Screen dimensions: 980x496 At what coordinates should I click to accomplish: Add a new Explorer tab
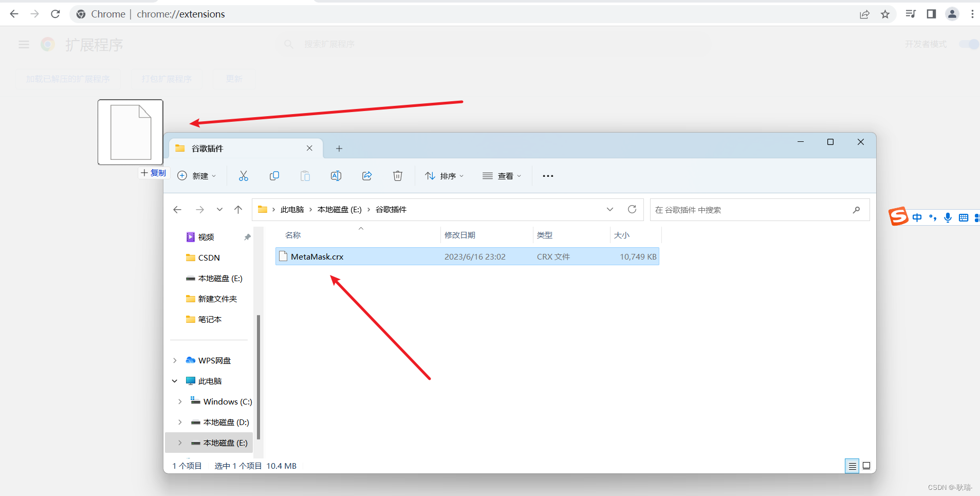tap(339, 149)
